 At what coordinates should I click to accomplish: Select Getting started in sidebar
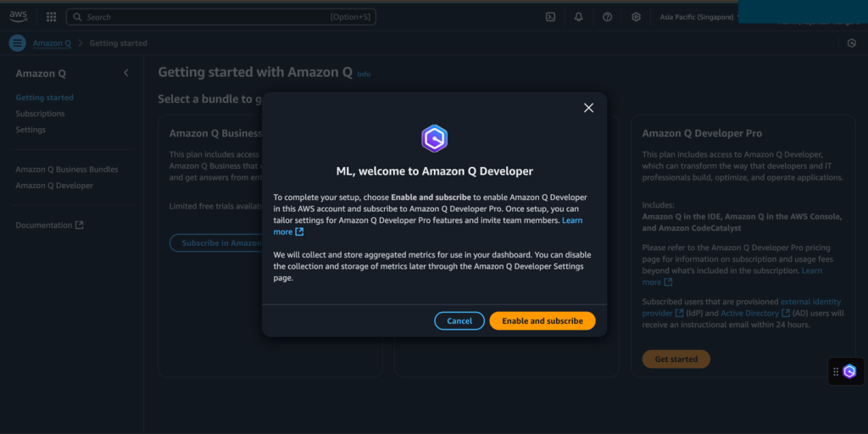[x=44, y=97]
